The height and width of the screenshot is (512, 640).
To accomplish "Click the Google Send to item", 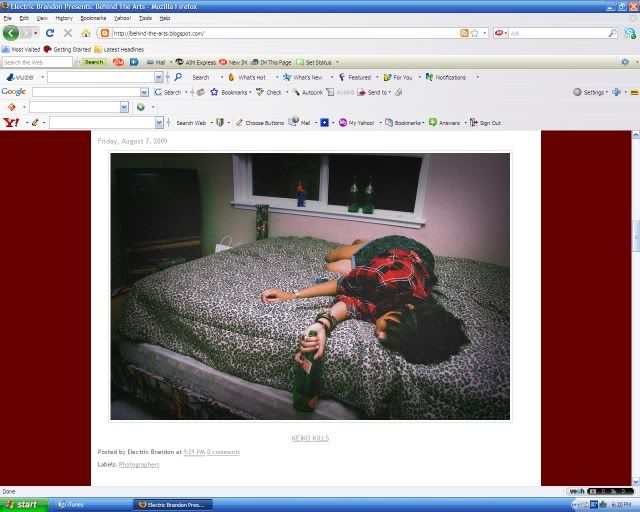I will [372, 92].
